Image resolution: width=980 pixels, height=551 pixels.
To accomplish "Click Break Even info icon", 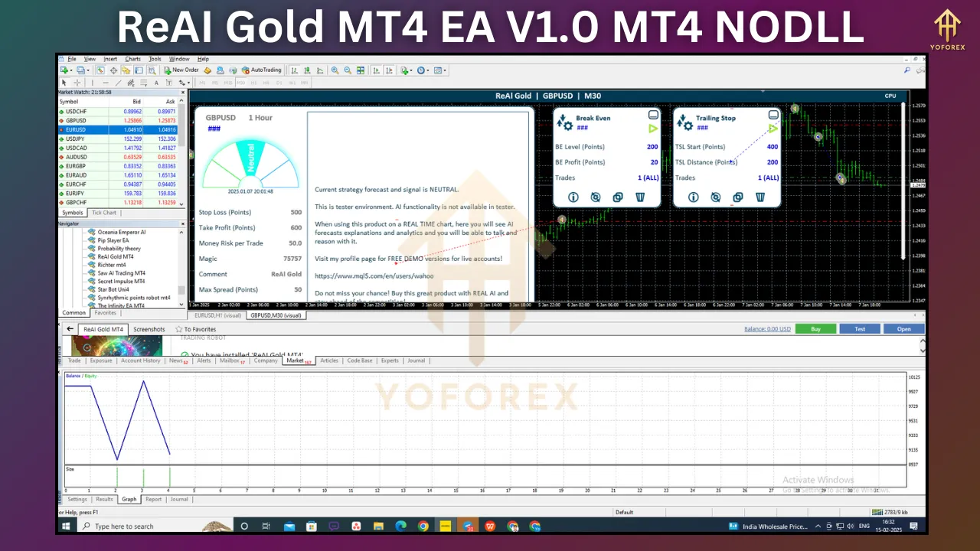I will [x=573, y=197].
